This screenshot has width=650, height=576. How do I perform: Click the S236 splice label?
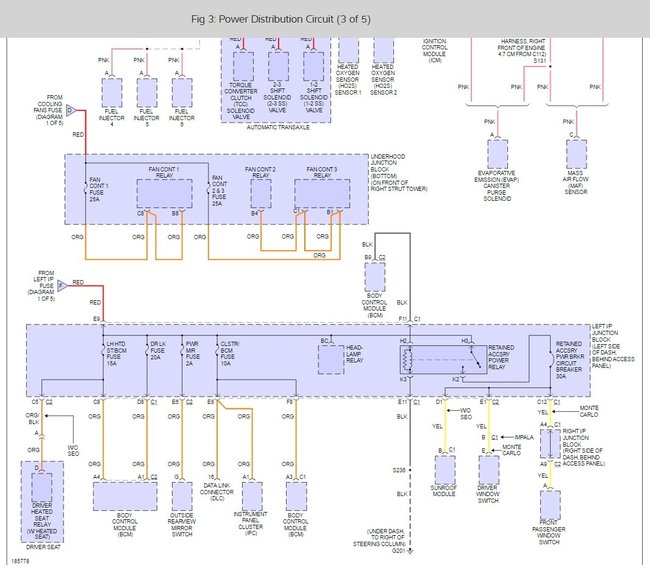tap(398, 471)
